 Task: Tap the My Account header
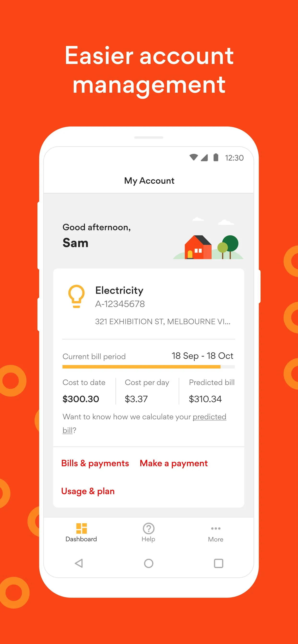click(x=149, y=180)
